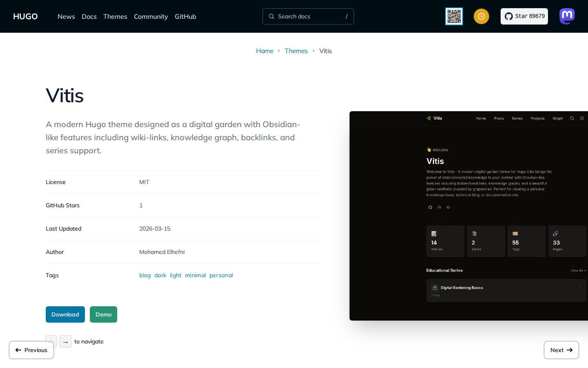Click the green Demo button
The image size is (588, 368).
pos(103,314)
